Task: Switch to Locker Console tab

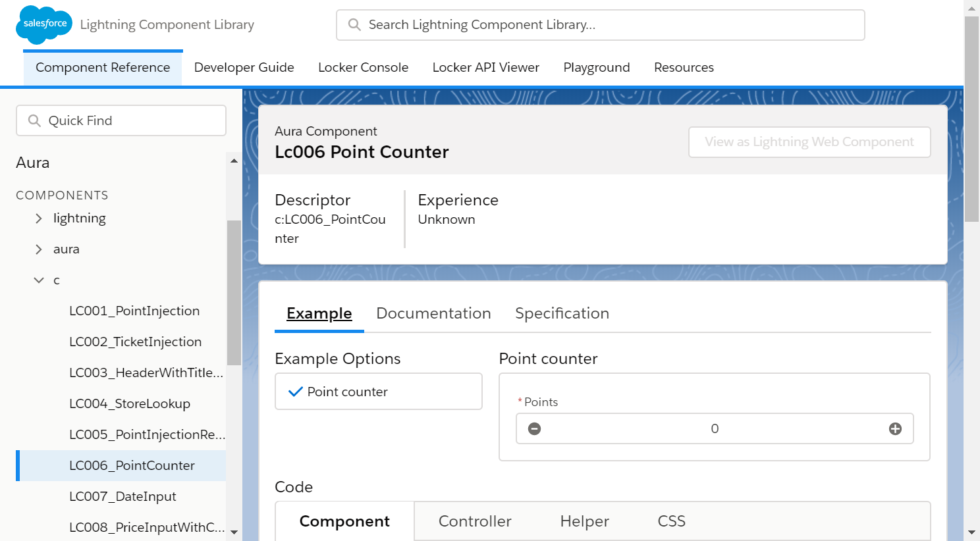Action: coord(364,68)
